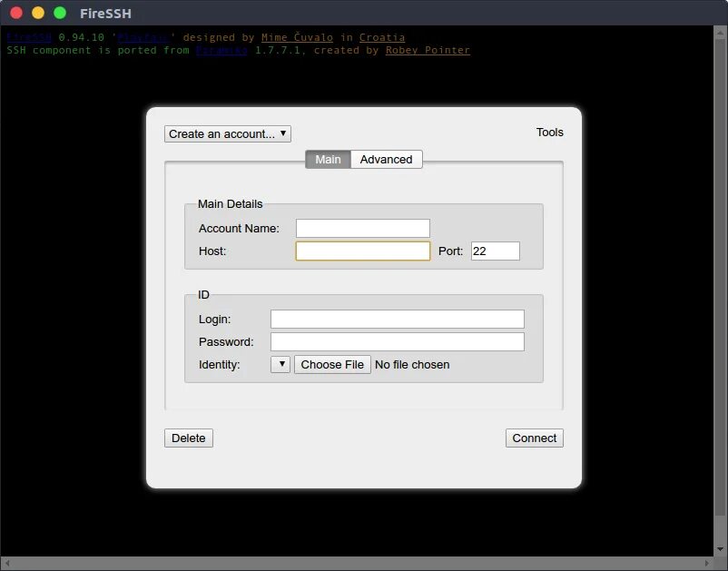Click the Delete button
728x571 pixels.
[189, 438]
